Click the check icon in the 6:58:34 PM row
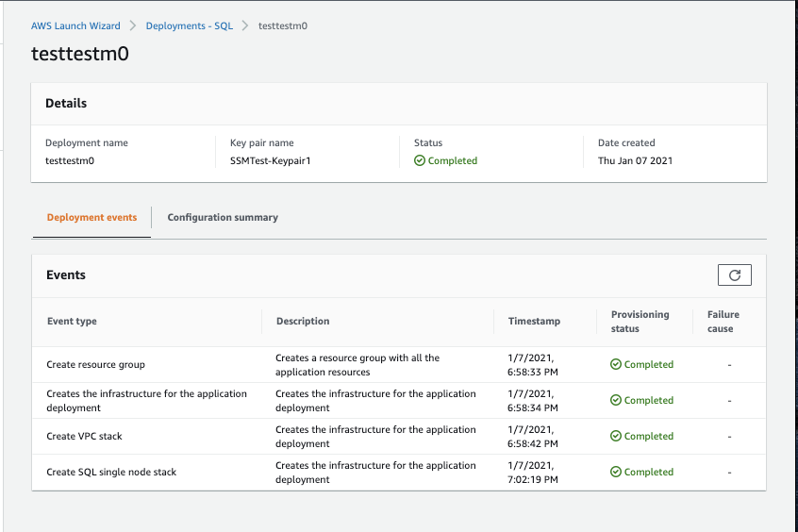This screenshot has width=798, height=532. [x=616, y=400]
